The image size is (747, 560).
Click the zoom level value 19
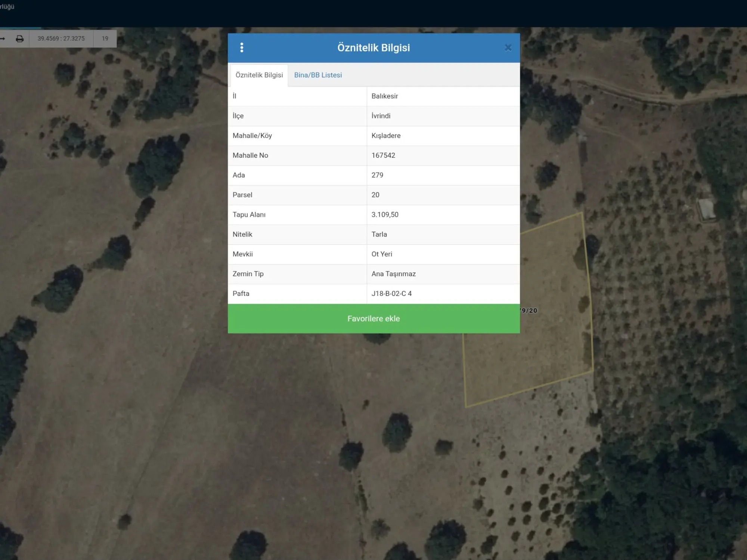[x=105, y=38]
